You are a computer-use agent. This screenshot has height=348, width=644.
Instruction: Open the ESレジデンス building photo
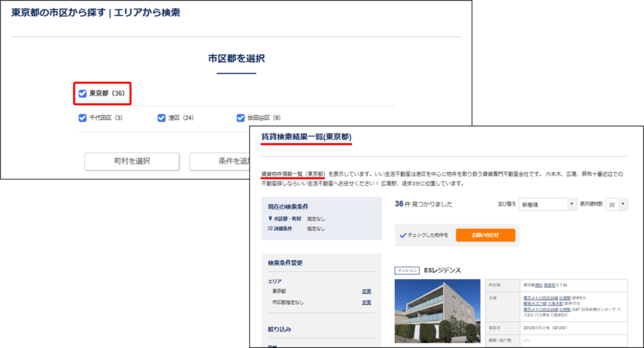point(436,310)
